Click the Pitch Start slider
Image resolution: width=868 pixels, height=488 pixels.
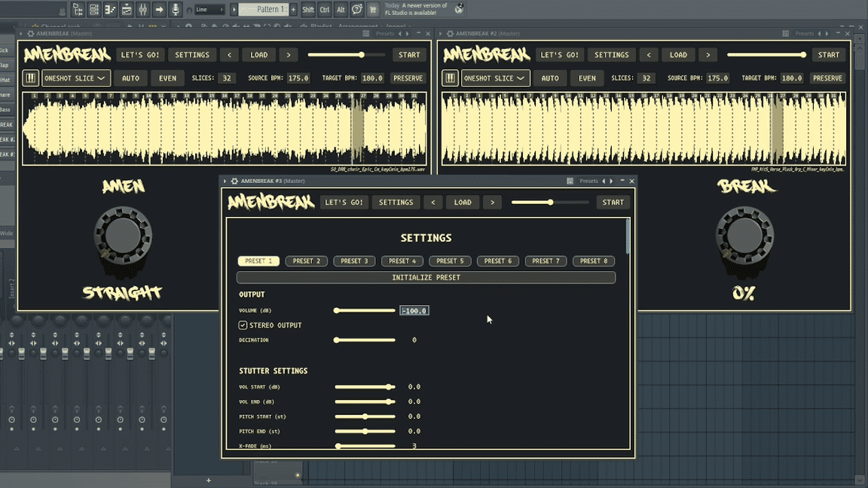point(365,416)
